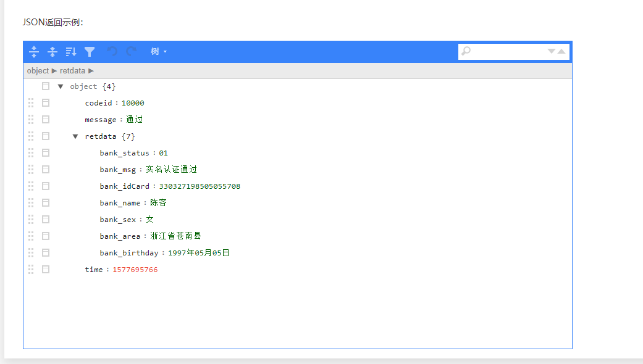Click the redo arrow icon
Image resolution: width=643 pixels, height=364 pixels.
131,52
